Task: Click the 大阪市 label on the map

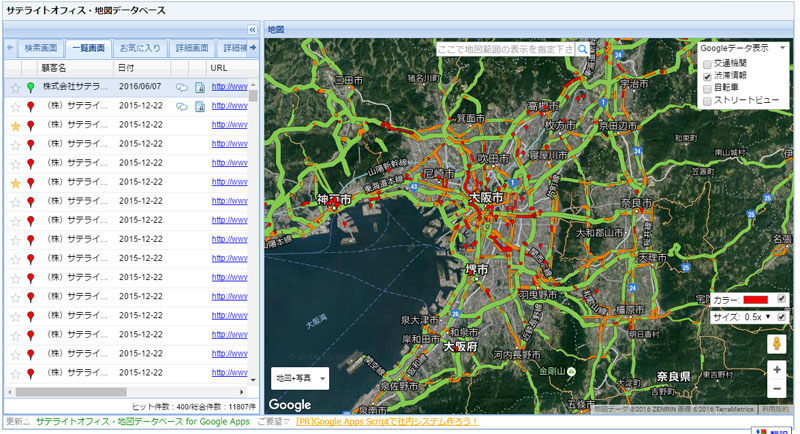Action: (x=486, y=197)
